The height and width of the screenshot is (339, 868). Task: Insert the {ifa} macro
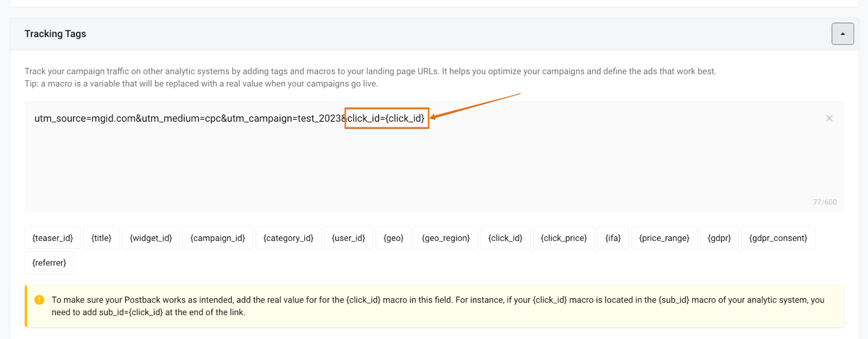coord(613,238)
